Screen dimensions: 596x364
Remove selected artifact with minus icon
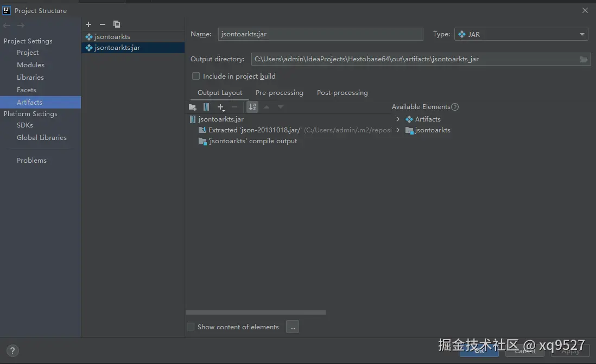(103, 24)
